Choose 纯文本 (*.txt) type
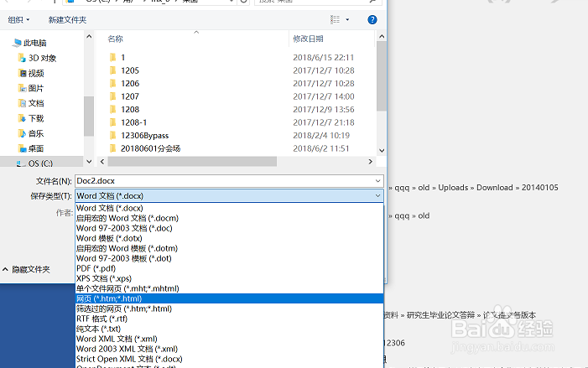Image resolution: width=588 pixels, height=368 pixels. click(229, 329)
